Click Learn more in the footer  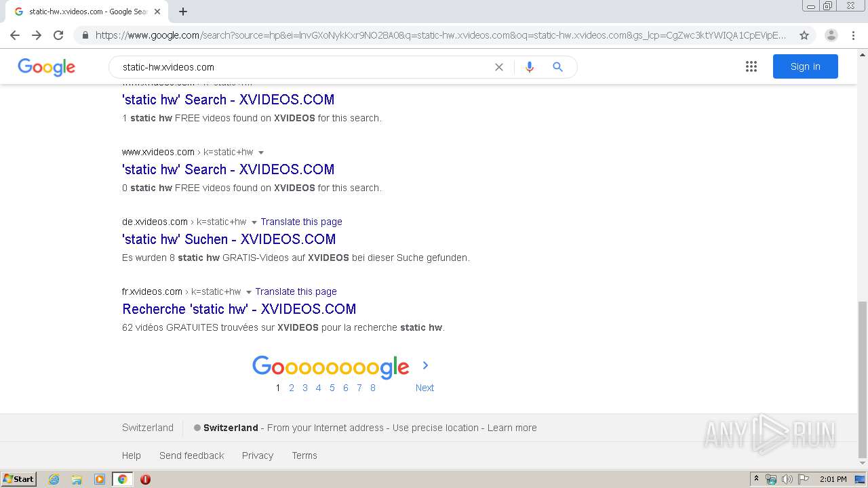point(512,428)
